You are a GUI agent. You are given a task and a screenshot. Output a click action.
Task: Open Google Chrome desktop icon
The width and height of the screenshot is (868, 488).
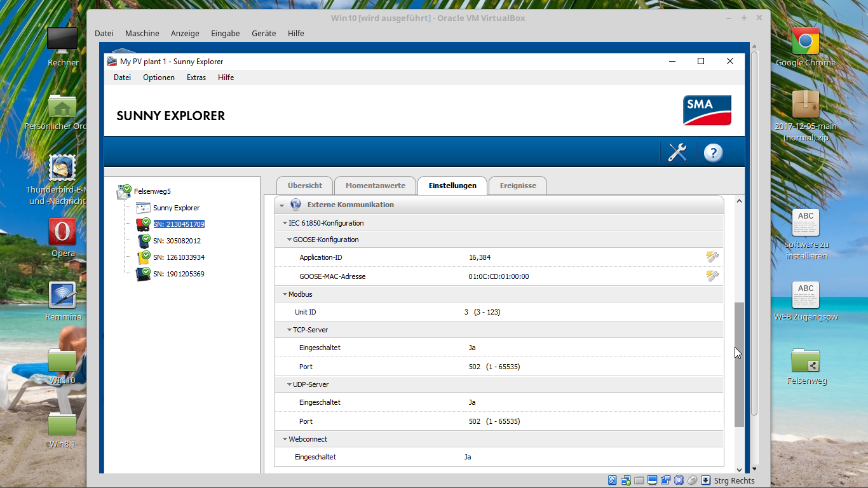tap(806, 41)
